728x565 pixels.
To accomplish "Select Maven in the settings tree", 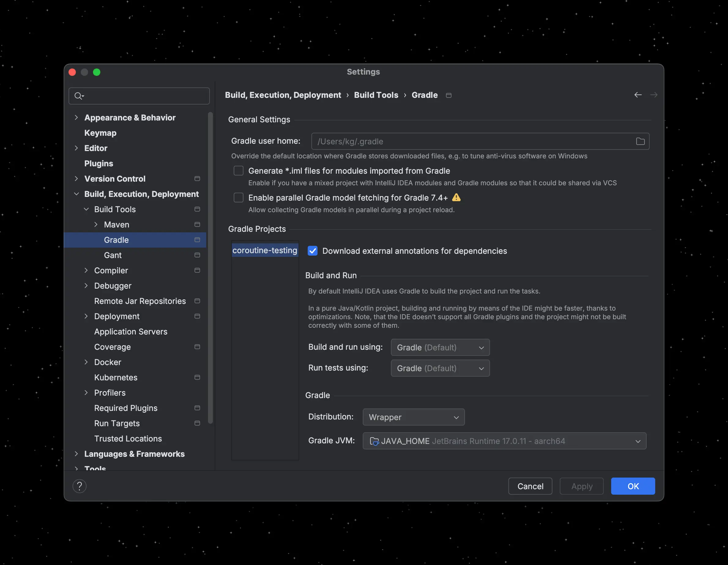I will click(x=117, y=224).
